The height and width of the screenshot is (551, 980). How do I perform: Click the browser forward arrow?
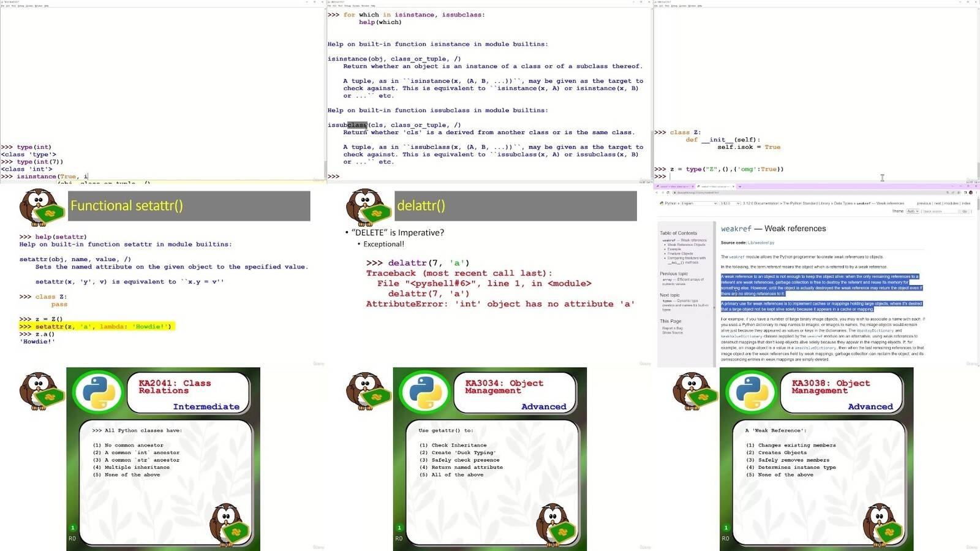click(x=662, y=192)
